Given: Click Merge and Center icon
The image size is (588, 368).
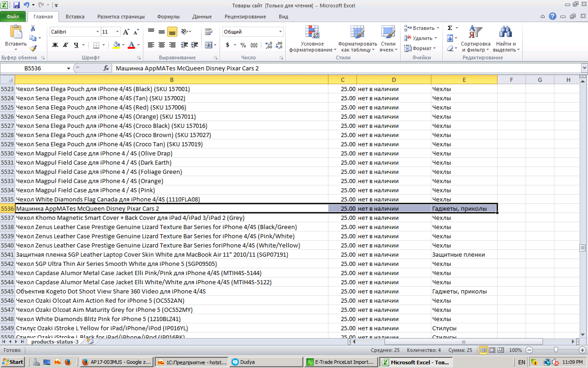Looking at the screenshot, I should pos(209,45).
